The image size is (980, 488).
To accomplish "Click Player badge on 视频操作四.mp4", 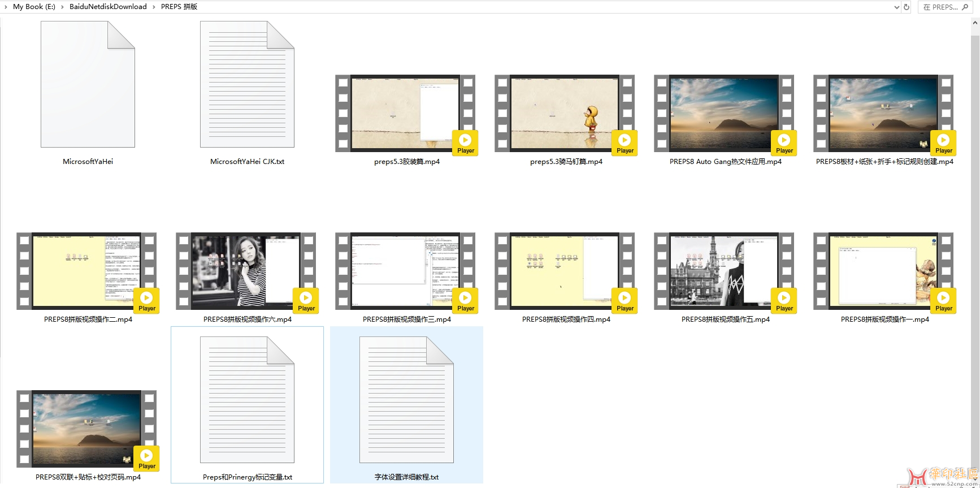I will click(625, 301).
